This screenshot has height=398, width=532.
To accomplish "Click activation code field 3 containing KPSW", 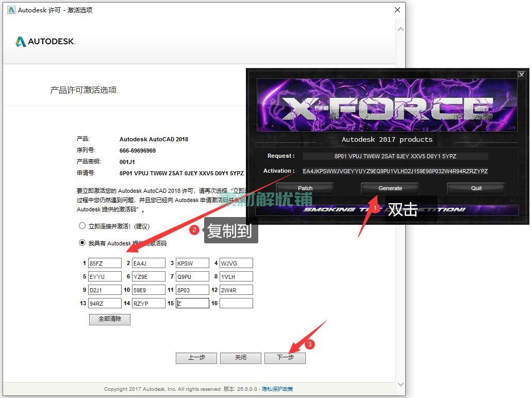I will tap(192, 263).
